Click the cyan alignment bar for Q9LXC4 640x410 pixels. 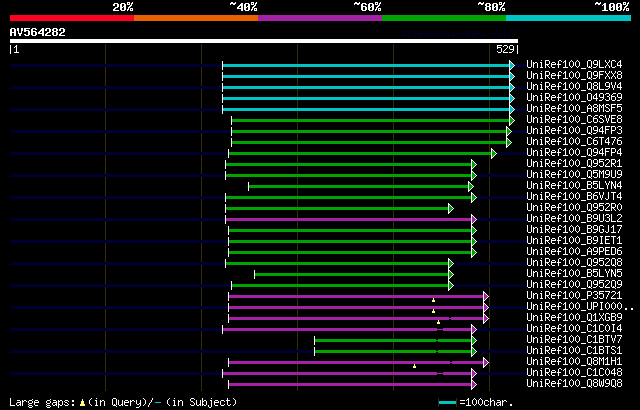(366, 65)
